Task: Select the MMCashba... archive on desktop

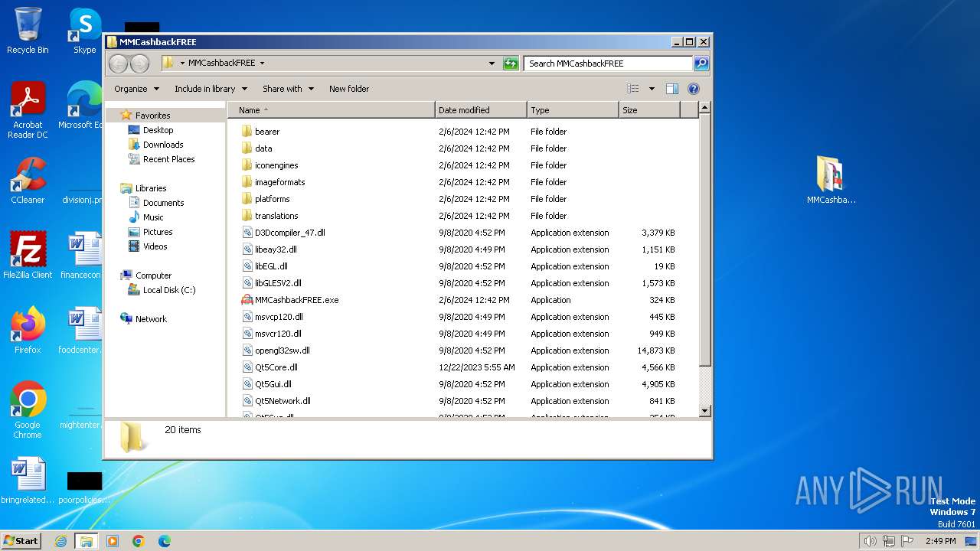Action: coord(831,180)
